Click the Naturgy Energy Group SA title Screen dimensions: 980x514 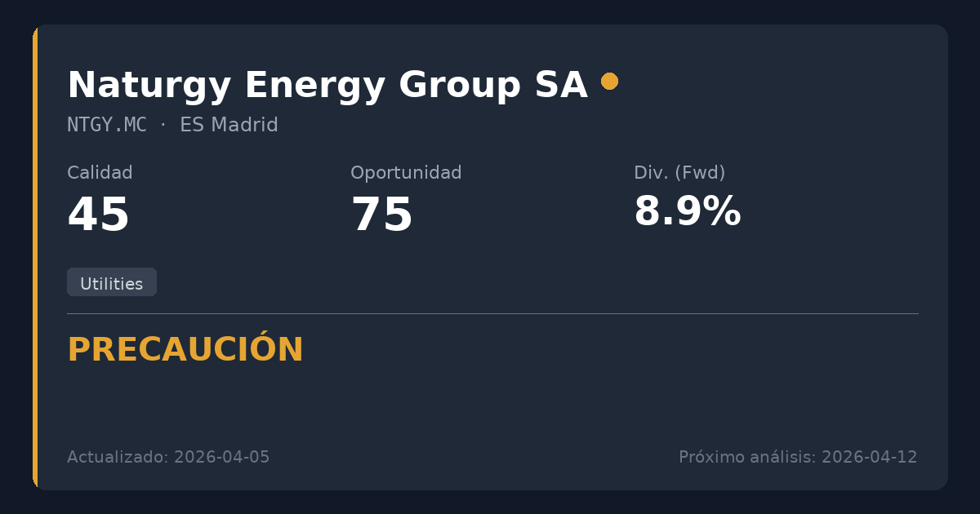[x=327, y=86]
